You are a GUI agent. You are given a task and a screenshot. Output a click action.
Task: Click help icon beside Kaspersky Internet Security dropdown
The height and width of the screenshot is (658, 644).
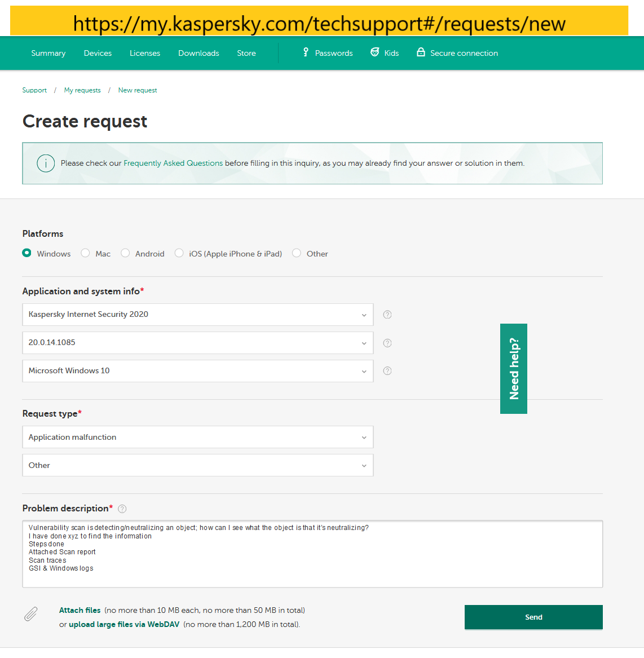click(387, 315)
